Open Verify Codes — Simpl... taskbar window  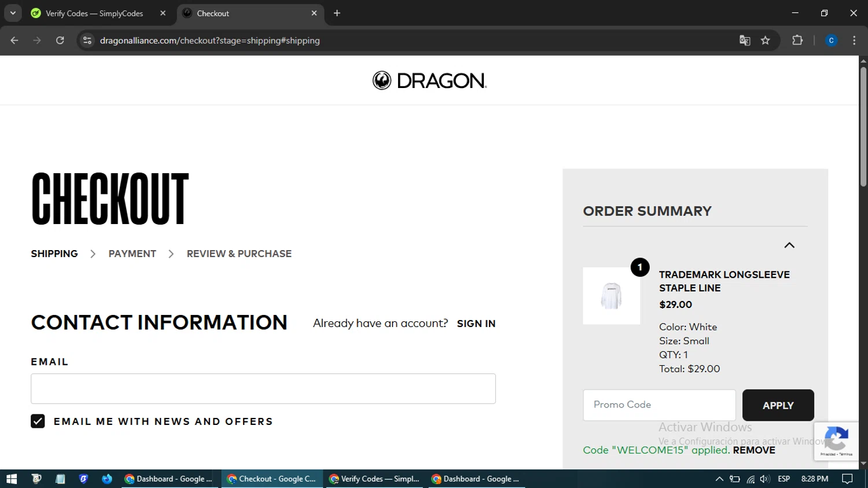(x=374, y=479)
